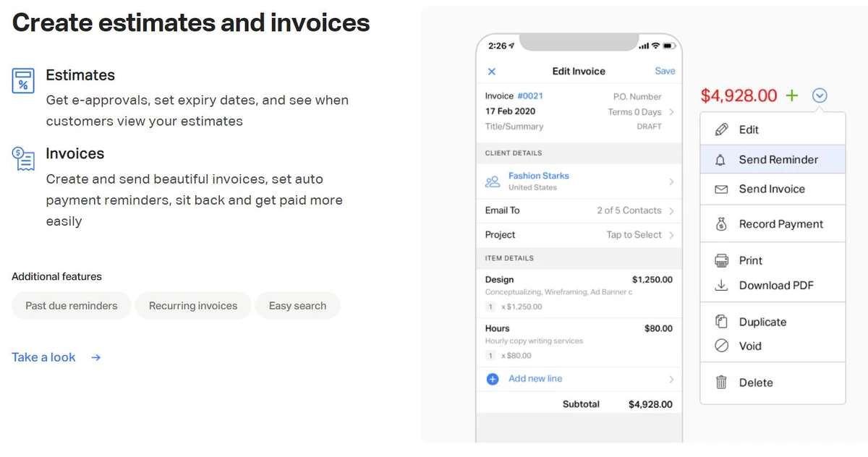This screenshot has width=868, height=457.
Task: Click the pencil icon beside Edit
Action: (x=721, y=129)
